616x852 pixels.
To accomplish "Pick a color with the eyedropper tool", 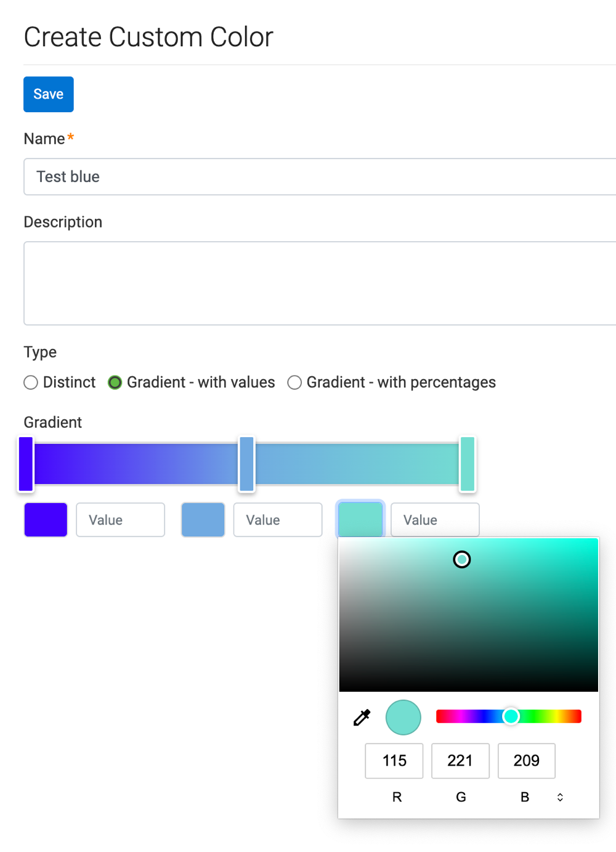I will [x=362, y=717].
